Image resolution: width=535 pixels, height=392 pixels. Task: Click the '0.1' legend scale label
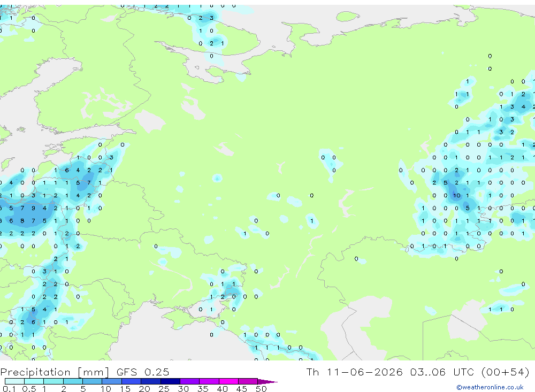click(9, 389)
